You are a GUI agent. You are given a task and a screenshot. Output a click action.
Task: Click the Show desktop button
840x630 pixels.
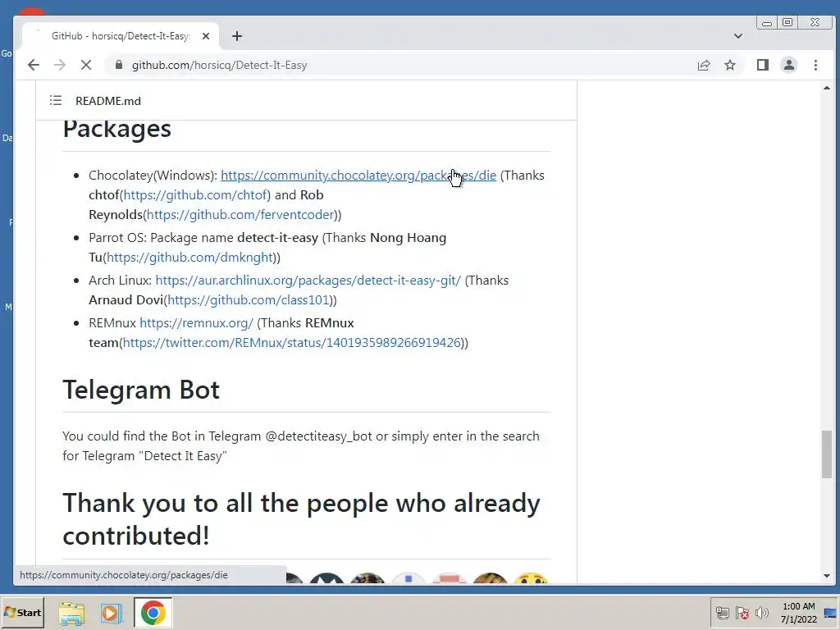pos(830,613)
